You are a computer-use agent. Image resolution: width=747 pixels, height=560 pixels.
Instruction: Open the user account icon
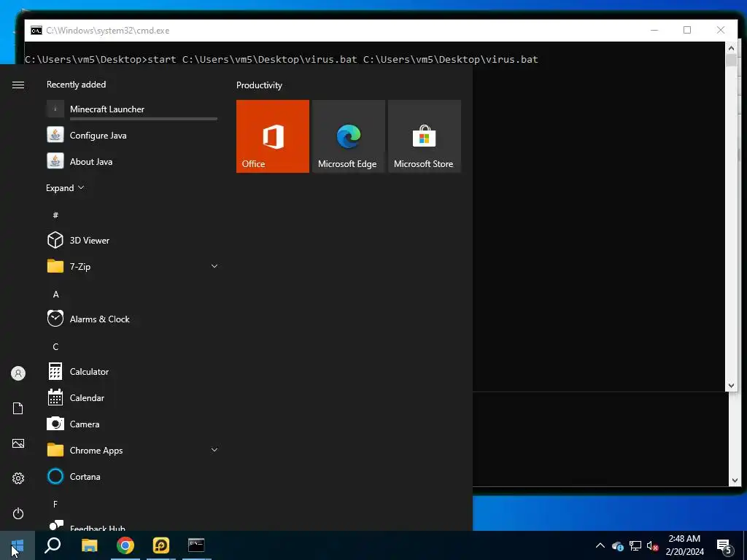18,373
